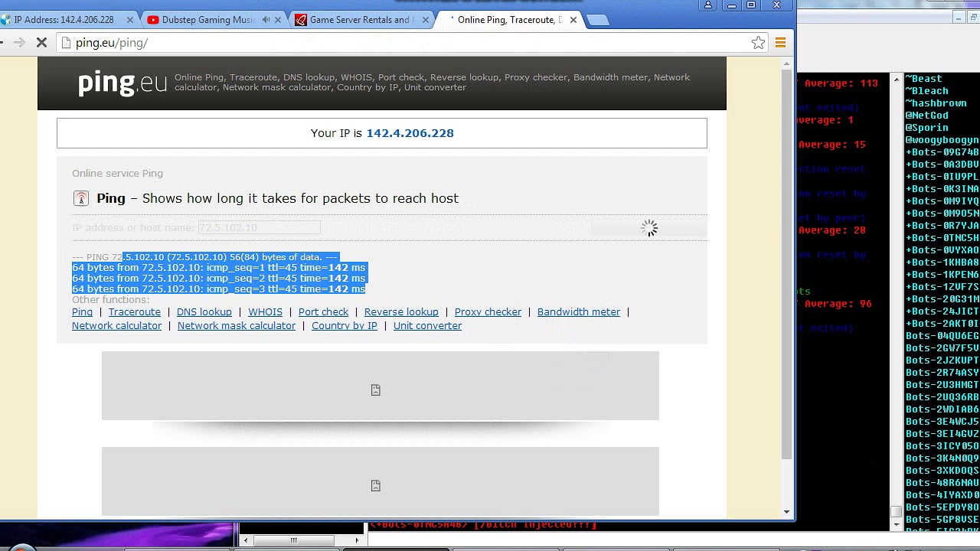The height and width of the screenshot is (551, 980).
Task: Open the Network mask calculator link
Action: click(237, 326)
